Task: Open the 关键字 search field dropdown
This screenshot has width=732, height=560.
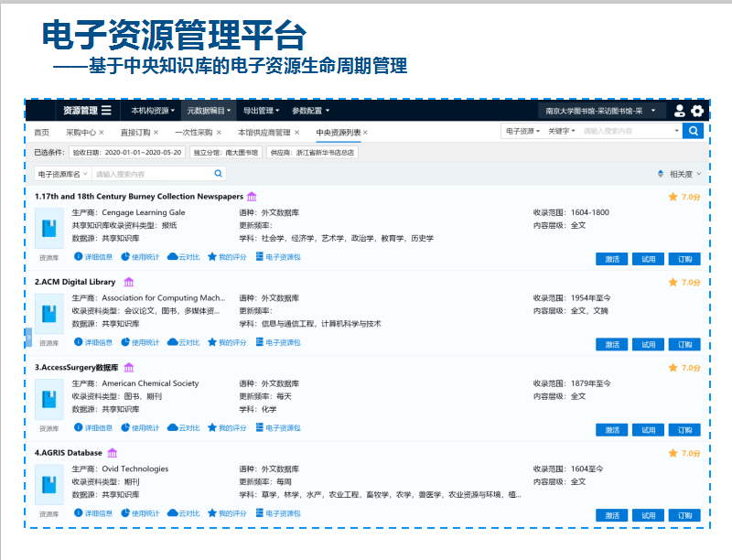Action: coord(562,131)
